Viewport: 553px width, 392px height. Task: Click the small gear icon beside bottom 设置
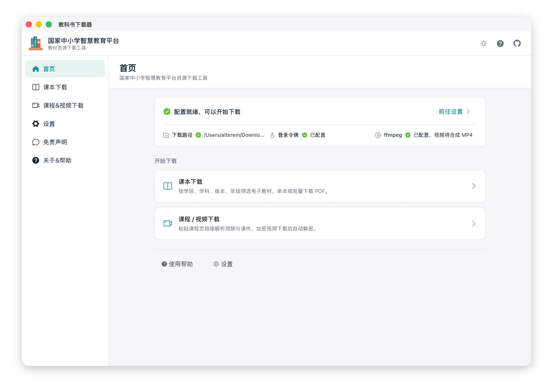pyautogui.click(x=216, y=264)
